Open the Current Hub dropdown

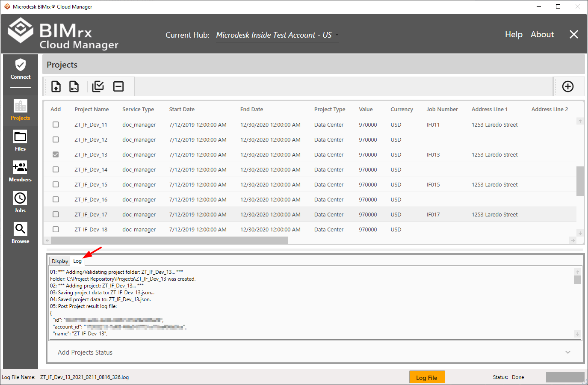pyautogui.click(x=277, y=35)
